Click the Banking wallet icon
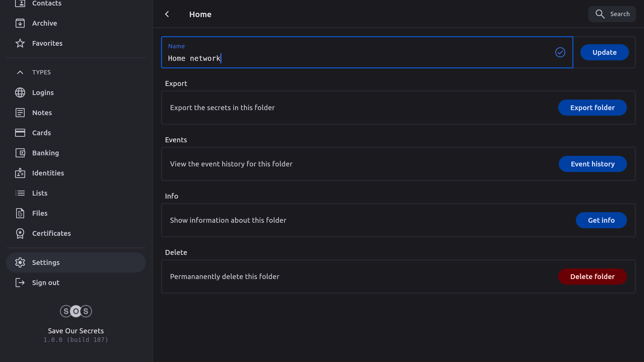Screen dimensions: 644x362 click(x=20, y=153)
